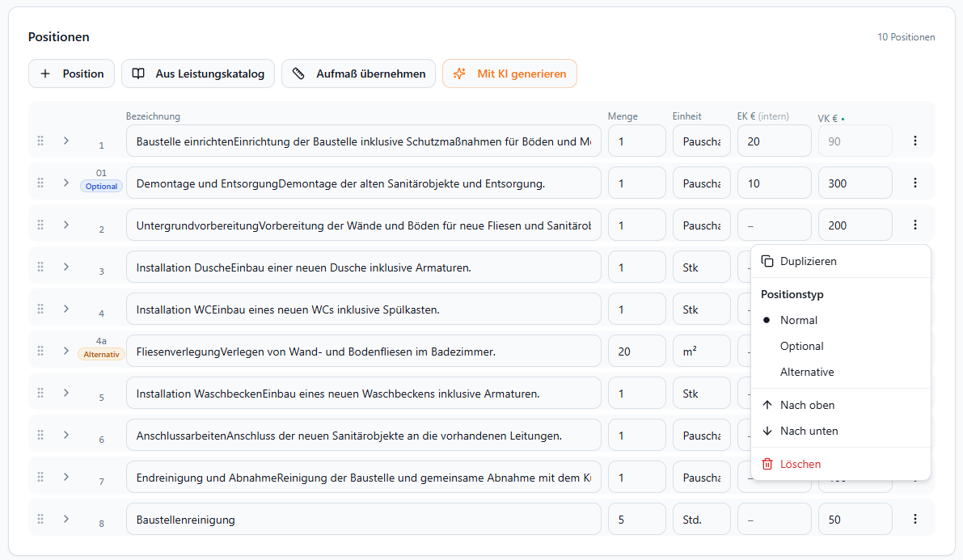
Task: Click drag handle of Anschlussarbeiten row
Action: click(x=40, y=435)
